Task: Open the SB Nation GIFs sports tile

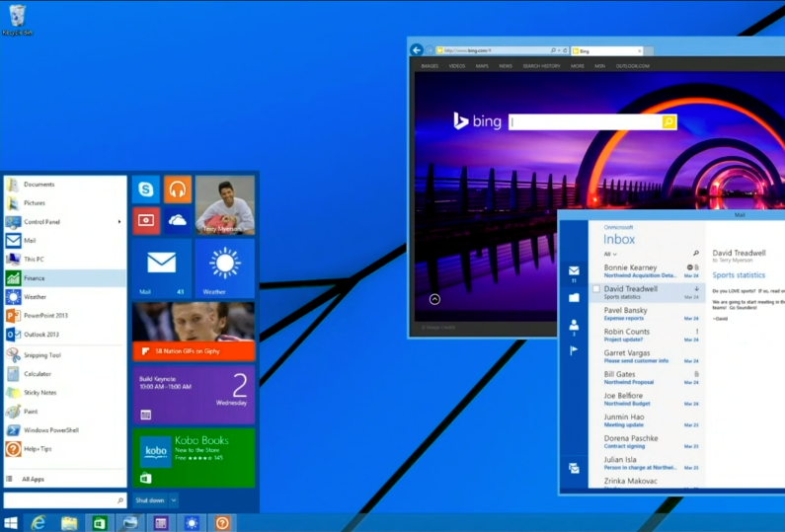Action: point(194,332)
